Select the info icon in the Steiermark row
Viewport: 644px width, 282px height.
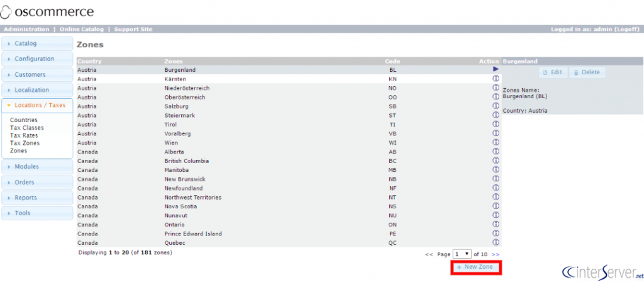[496, 115]
